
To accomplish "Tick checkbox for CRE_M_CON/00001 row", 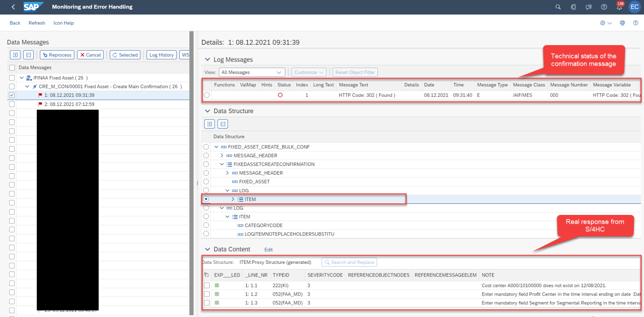I will point(12,87).
